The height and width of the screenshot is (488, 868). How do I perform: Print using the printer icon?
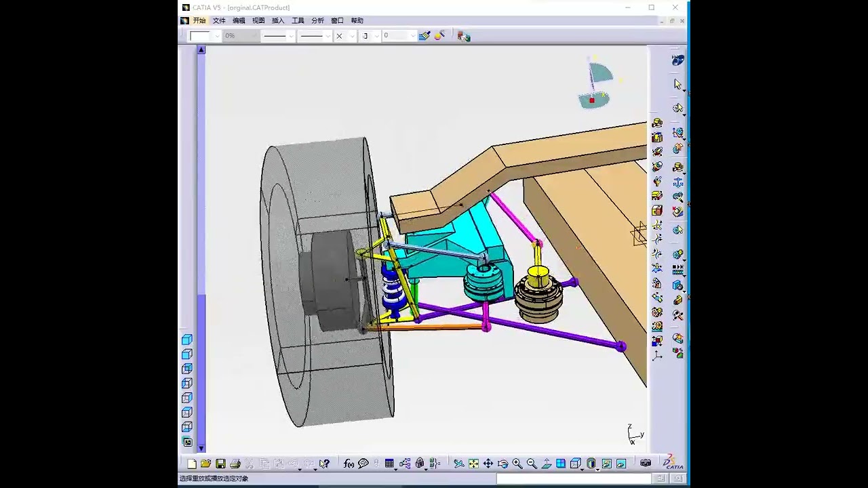[235, 464]
